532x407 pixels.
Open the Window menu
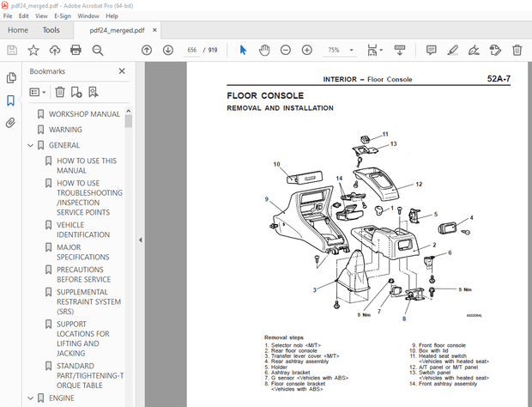tap(88, 16)
